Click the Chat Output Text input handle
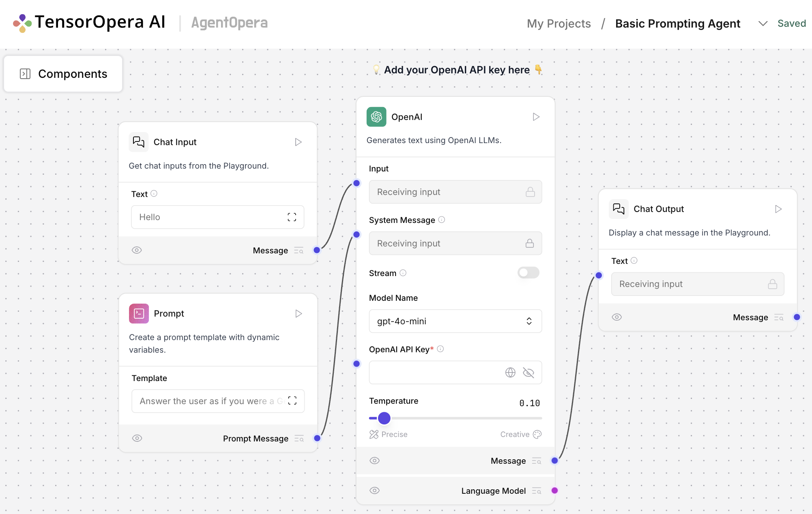This screenshot has width=812, height=514. 599,275
